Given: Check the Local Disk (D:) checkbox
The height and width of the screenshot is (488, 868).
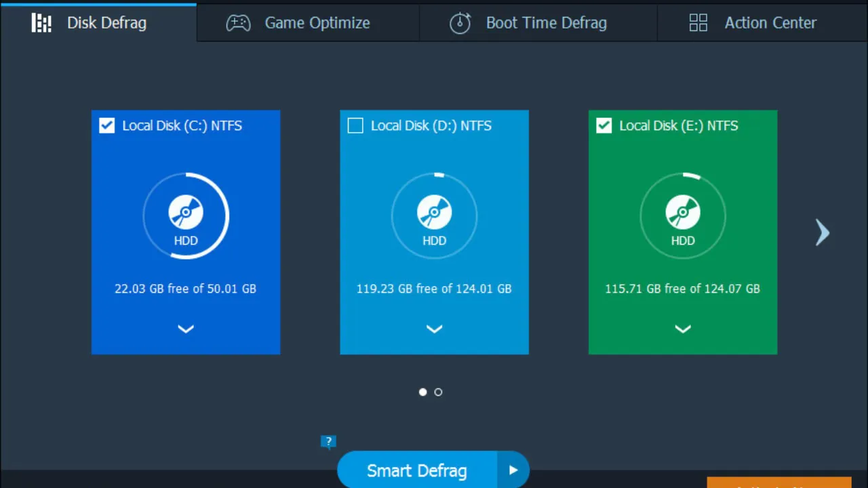Looking at the screenshot, I should pyautogui.click(x=355, y=125).
